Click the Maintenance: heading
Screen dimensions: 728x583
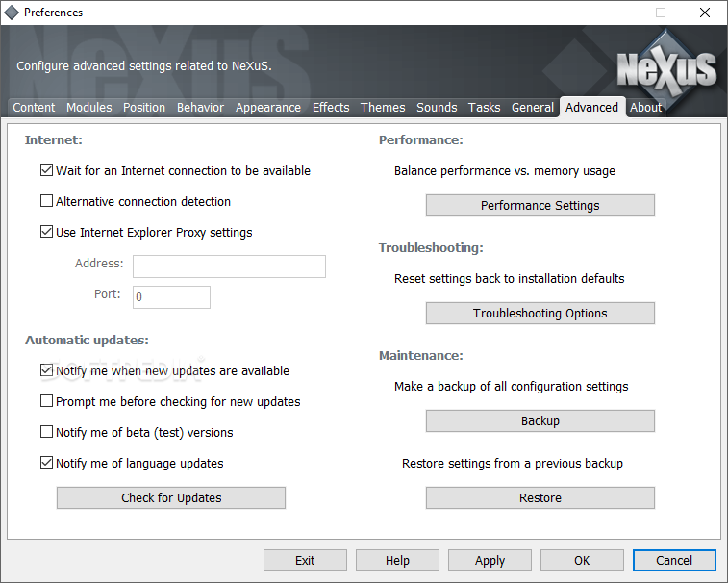point(421,355)
